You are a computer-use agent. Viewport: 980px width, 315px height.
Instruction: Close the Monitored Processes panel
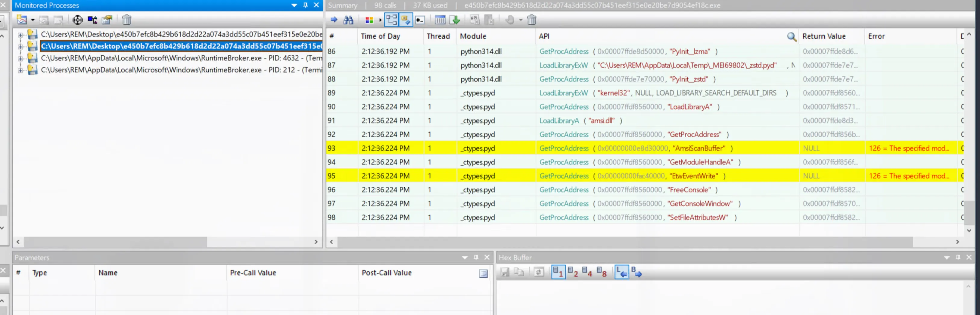[316, 5]
